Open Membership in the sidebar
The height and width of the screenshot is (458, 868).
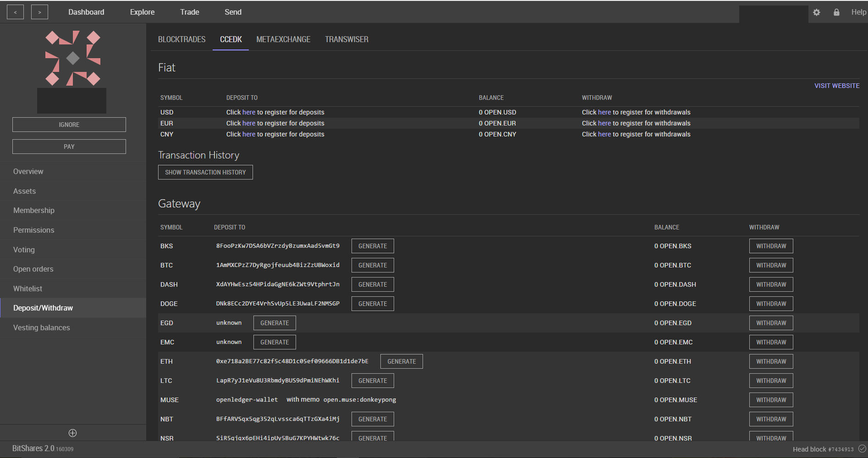tap(73, 210)
